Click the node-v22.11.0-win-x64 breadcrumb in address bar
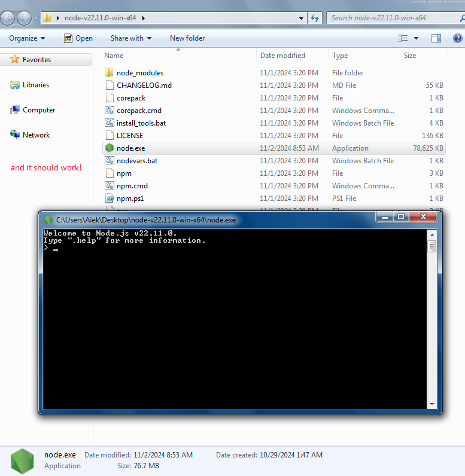Screen dimensions: 465x476 (100, 18)
